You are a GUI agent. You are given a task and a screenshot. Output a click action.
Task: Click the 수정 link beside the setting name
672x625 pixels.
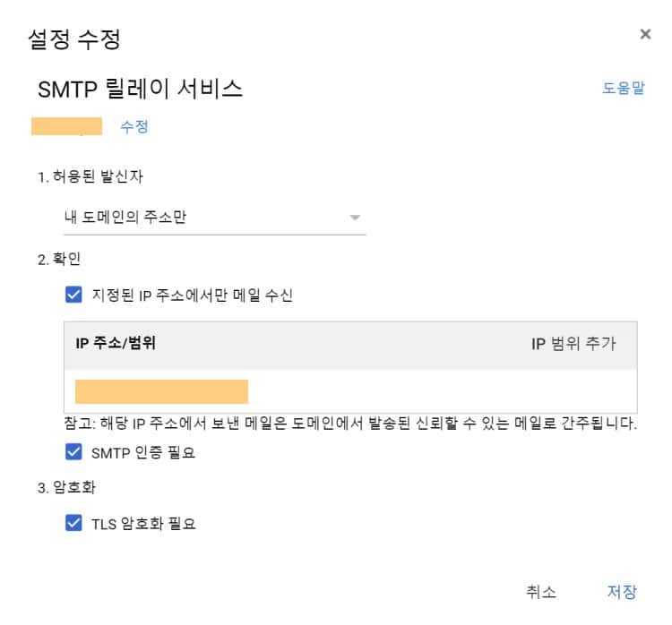pos(134,127)
